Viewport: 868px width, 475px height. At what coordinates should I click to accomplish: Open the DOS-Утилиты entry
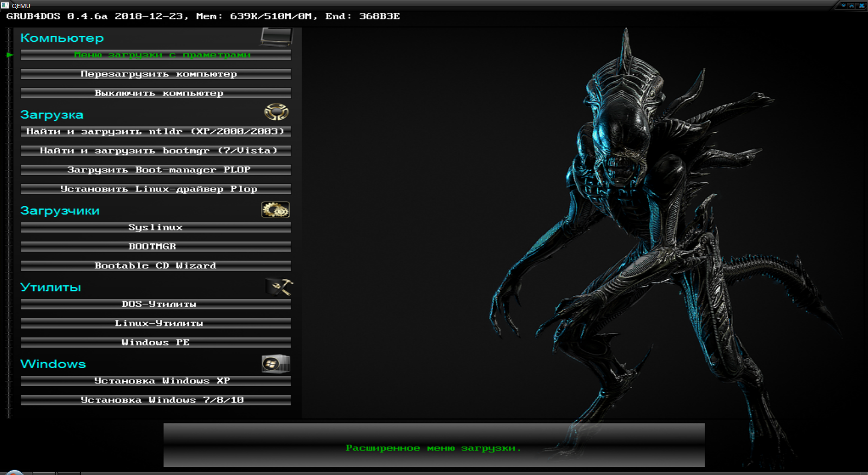(156, 304)
